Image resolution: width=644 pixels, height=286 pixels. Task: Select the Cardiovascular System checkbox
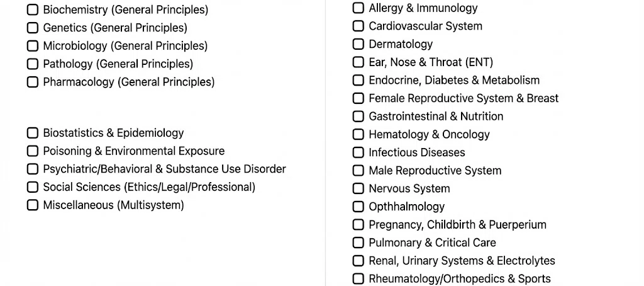point(358,26)
